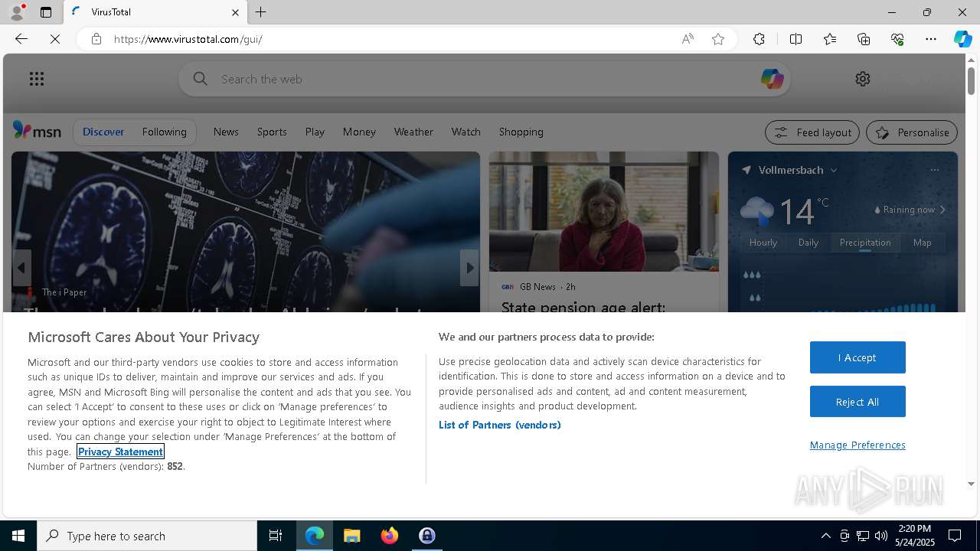
Task: Toggle split screen icon
Action: coord(795,39)
